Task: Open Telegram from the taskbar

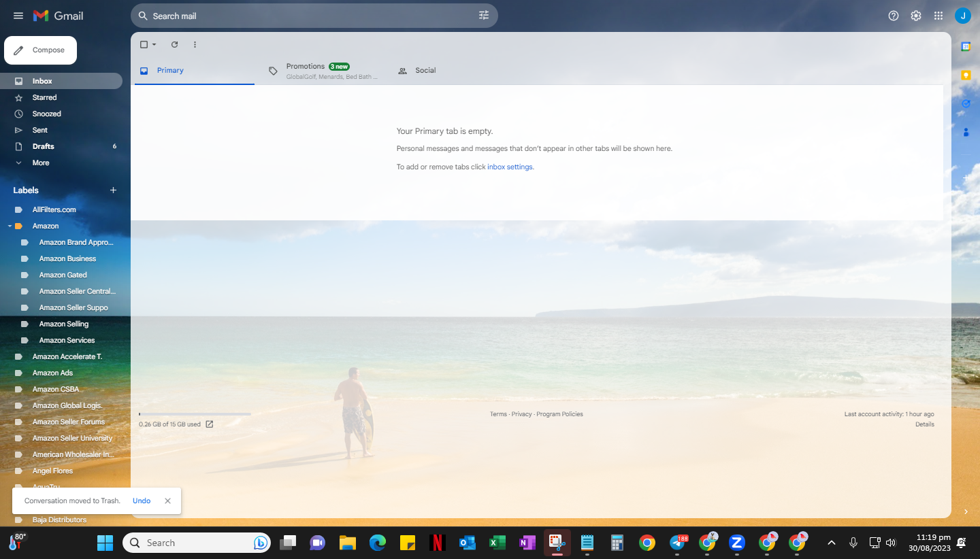Action: (678, 543)
